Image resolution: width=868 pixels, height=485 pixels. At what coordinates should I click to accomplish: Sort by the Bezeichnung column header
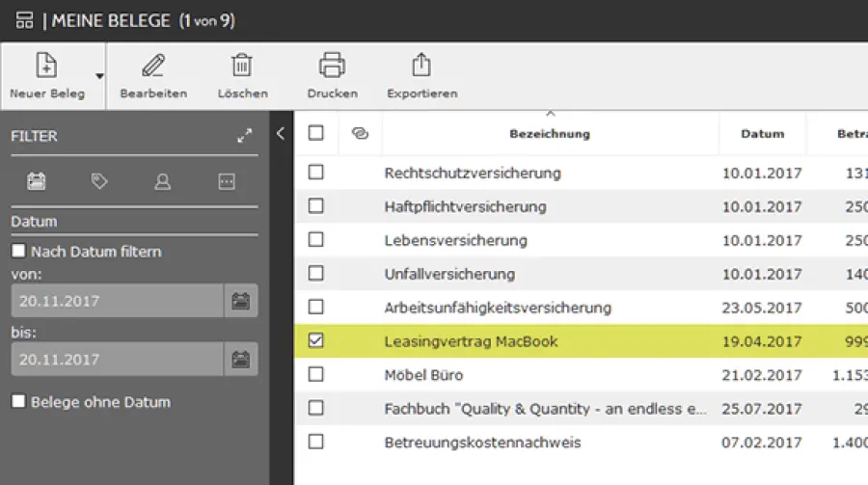click(550, 134)
